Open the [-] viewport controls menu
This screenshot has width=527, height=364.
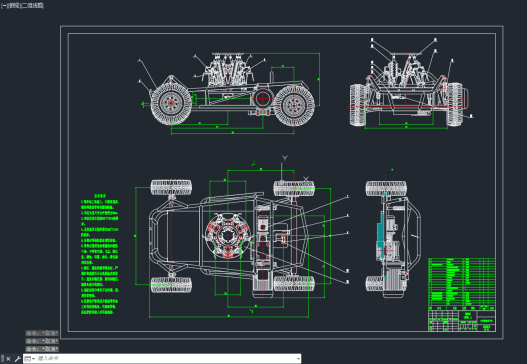pyautogui.click(x=4, y=6)
